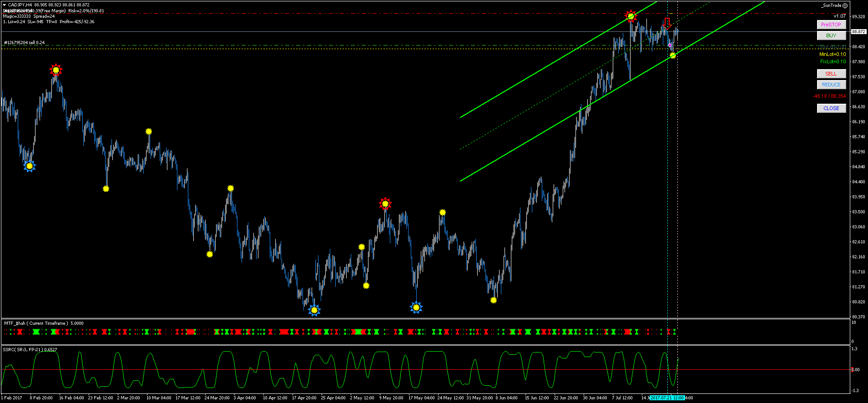This screenshot has width=868, height=403.
Task: Select the blue-ringed star at the early February low
Action: pyautogui.click(x=30, y=166)
